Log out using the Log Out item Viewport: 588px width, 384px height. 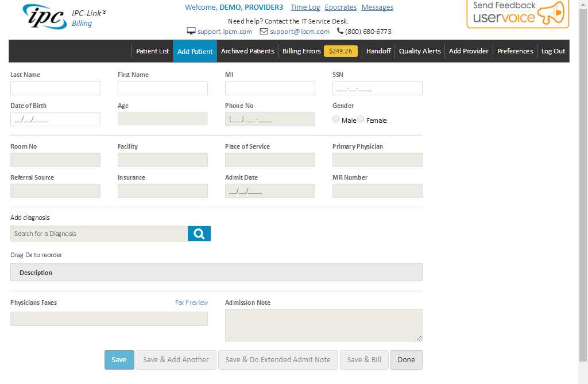pyautogui.click(x=553, y=51)
